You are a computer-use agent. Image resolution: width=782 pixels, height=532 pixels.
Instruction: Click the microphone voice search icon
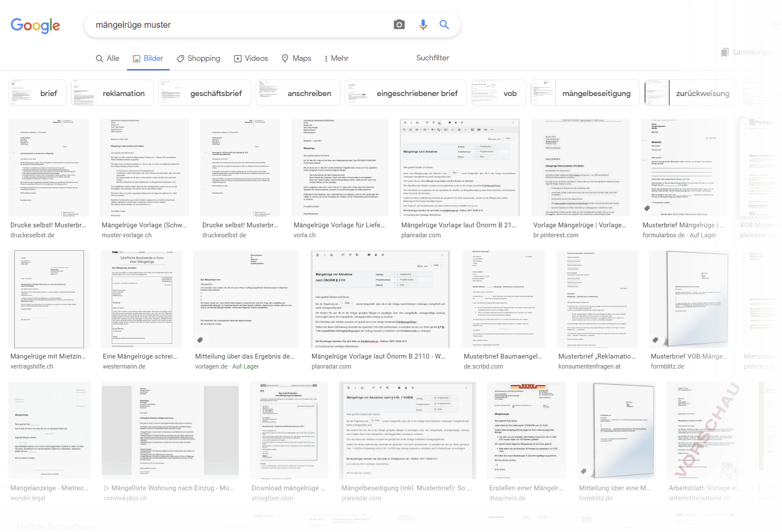pyautogui.click(x=423, y=25)
